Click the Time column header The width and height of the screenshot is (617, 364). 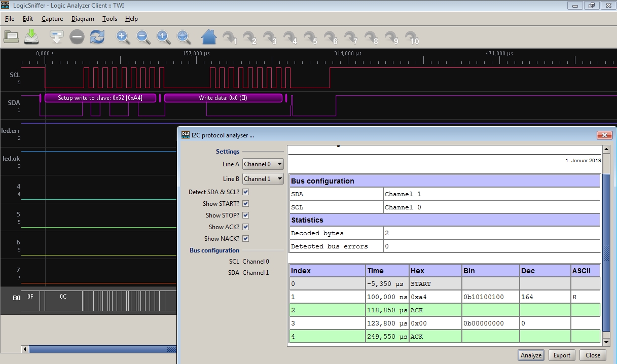click(387, 271)
